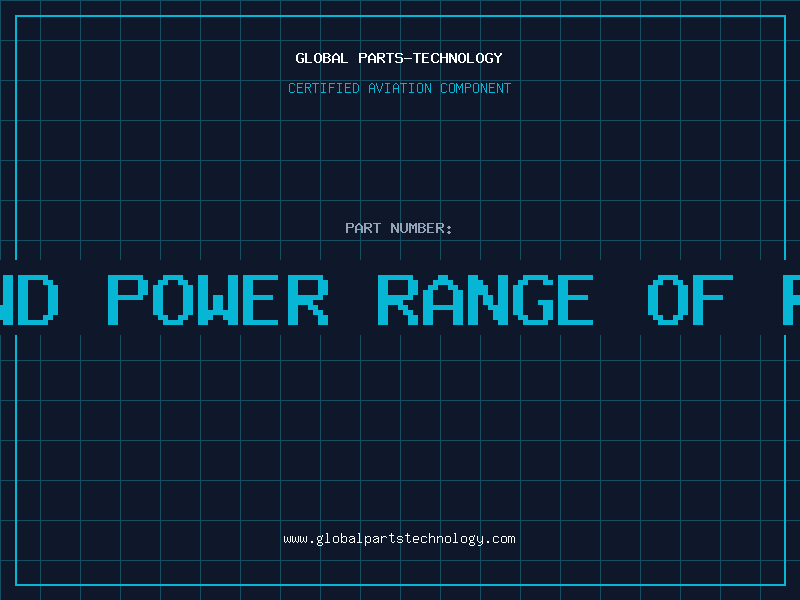Click the GLOBAL PARTS-TECHNOLOGY header title
The image size is (800, 600).
(x=399, y=59)
